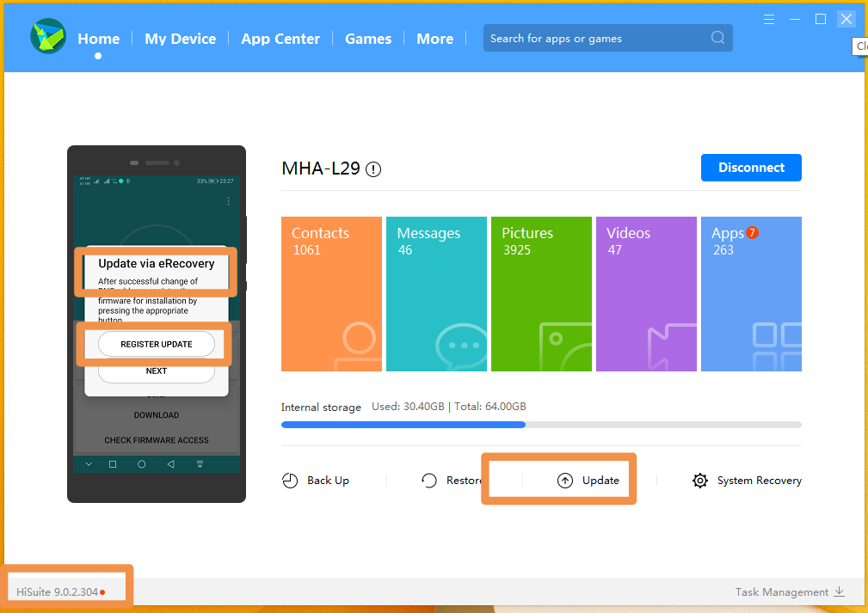This screenshot has width=868, height=613.
Task: Click the search for apps or games field
Action: [x=608, y=38]
